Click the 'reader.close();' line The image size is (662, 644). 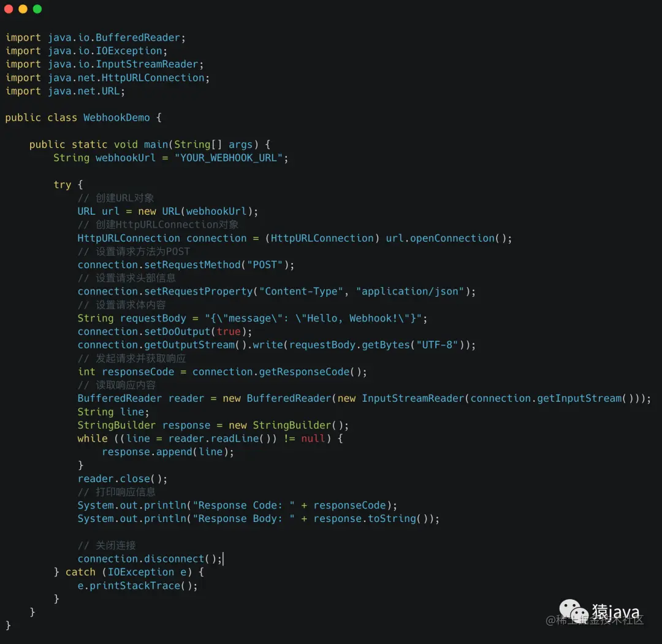[123, 479]
